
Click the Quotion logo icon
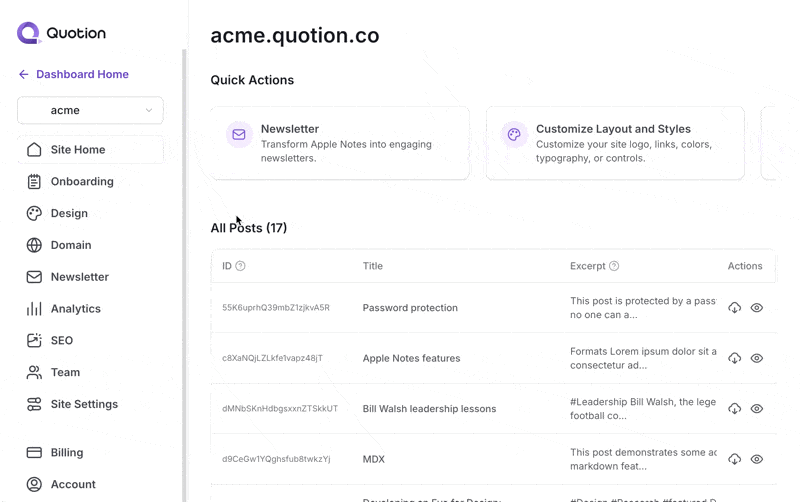tap(29, 33)
